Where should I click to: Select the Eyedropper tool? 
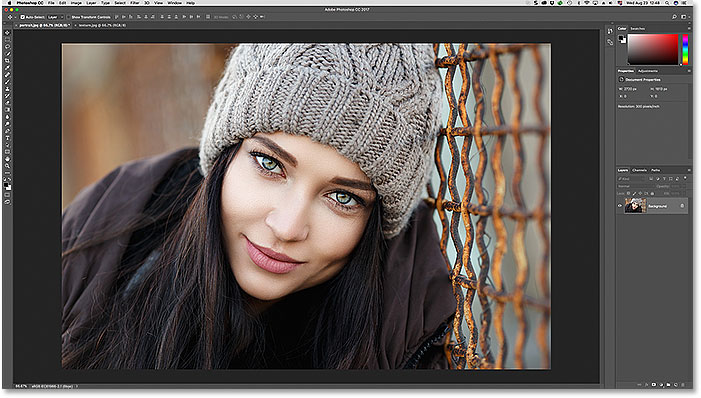(8, 68)
